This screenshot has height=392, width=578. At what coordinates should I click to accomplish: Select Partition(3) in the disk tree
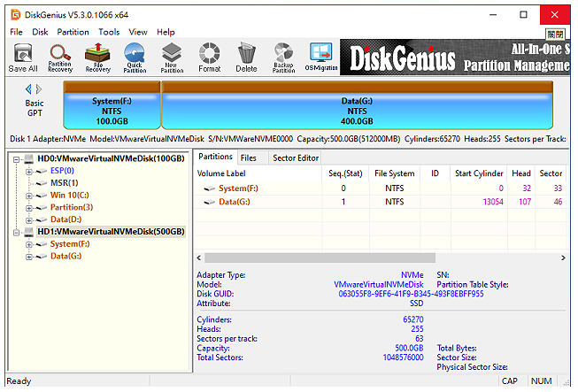point(72,207)
